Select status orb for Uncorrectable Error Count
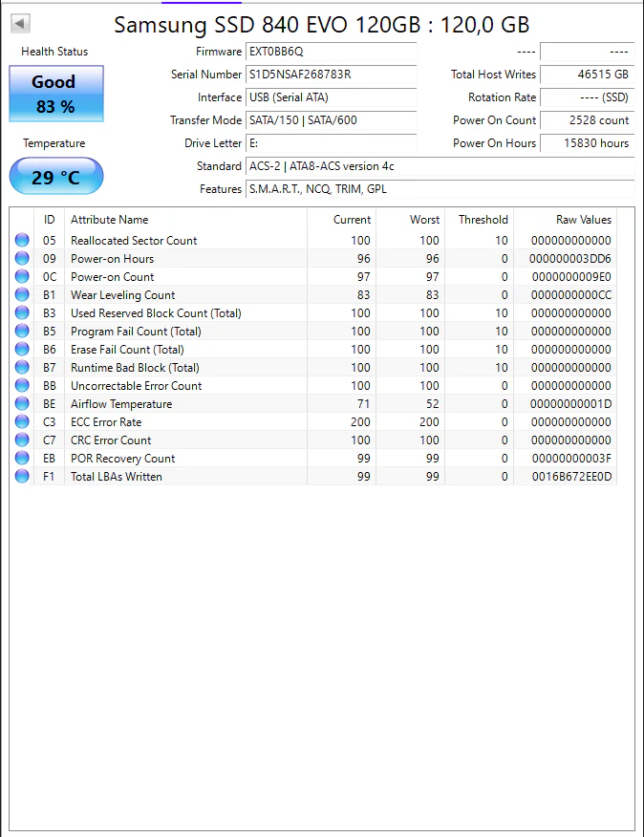This screenshot has height=837, width=644. (x=22, y=385)
